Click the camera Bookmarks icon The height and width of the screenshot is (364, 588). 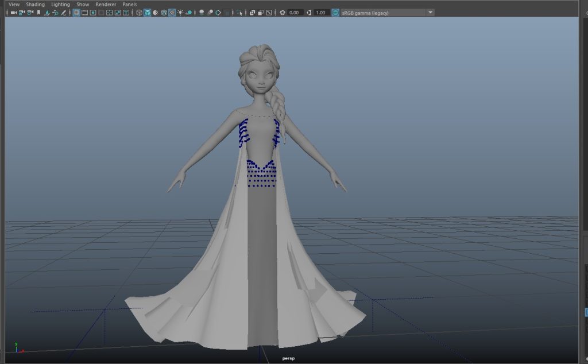pyautogui.click(x=38, y=13)
